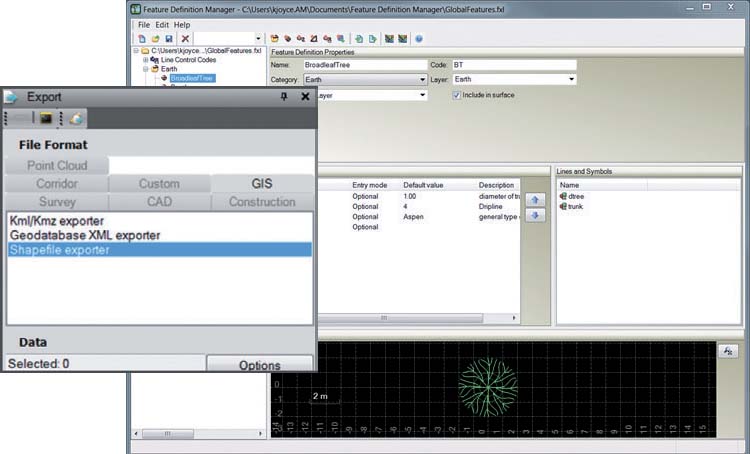Open the Category dropdown showing Earth
Screen dimensions: 750x454
(422, 80)
